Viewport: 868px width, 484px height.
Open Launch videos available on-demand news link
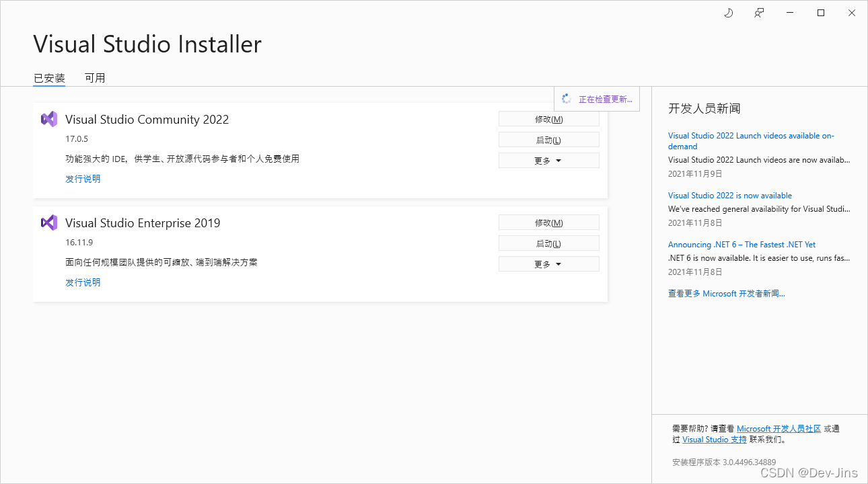point(751,141)
